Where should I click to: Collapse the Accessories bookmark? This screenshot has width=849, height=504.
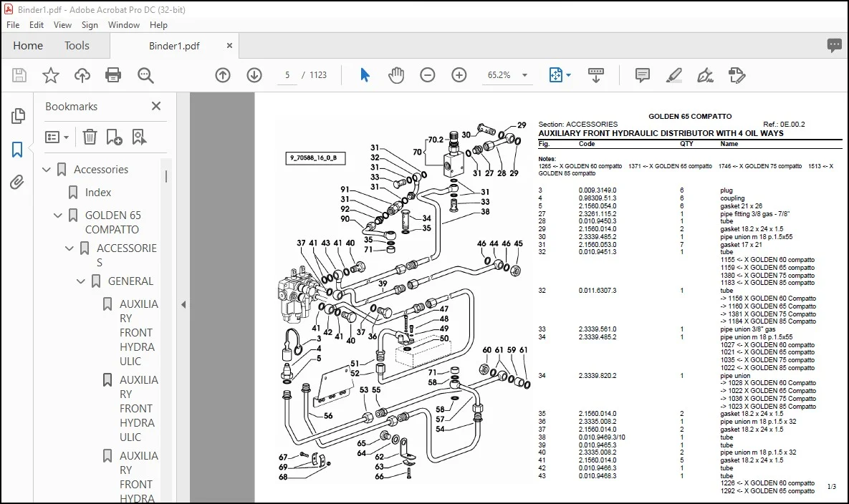click(47, 170)
